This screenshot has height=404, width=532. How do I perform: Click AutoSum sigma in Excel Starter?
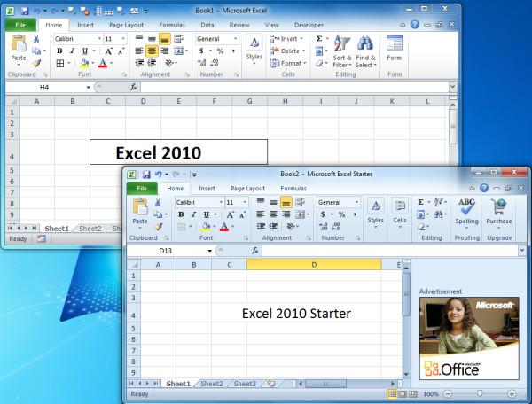420,202
